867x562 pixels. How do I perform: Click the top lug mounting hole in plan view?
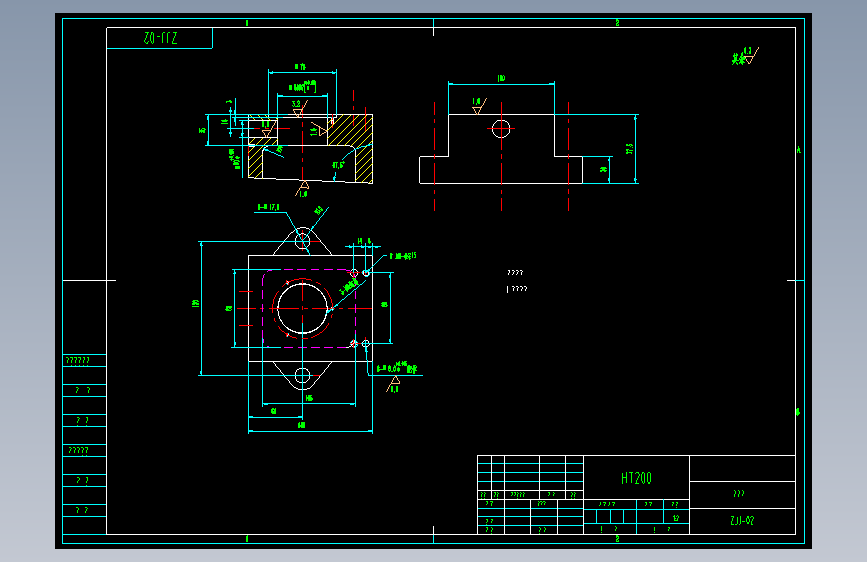[302, 241]
